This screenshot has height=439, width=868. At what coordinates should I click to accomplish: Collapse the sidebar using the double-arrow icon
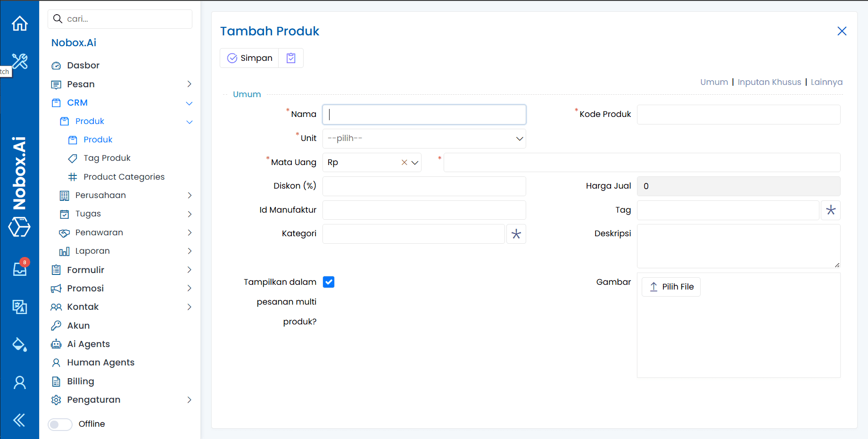(19, 420)
